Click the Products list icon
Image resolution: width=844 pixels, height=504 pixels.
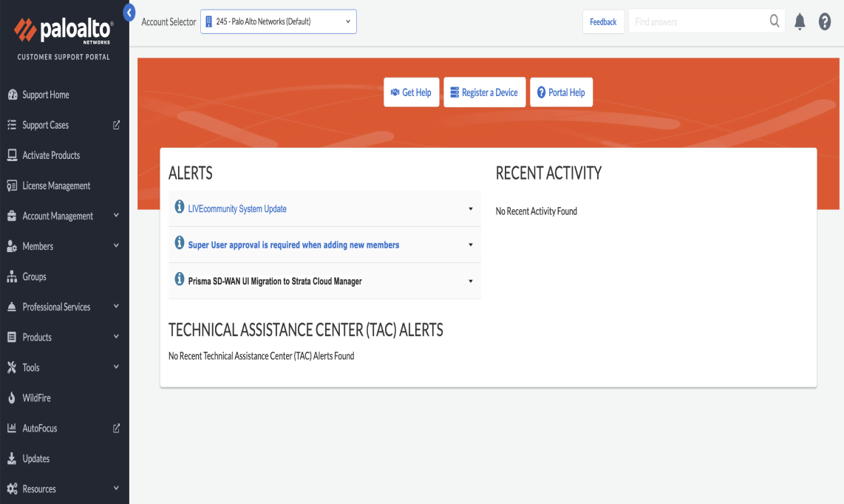pos(12,337)
